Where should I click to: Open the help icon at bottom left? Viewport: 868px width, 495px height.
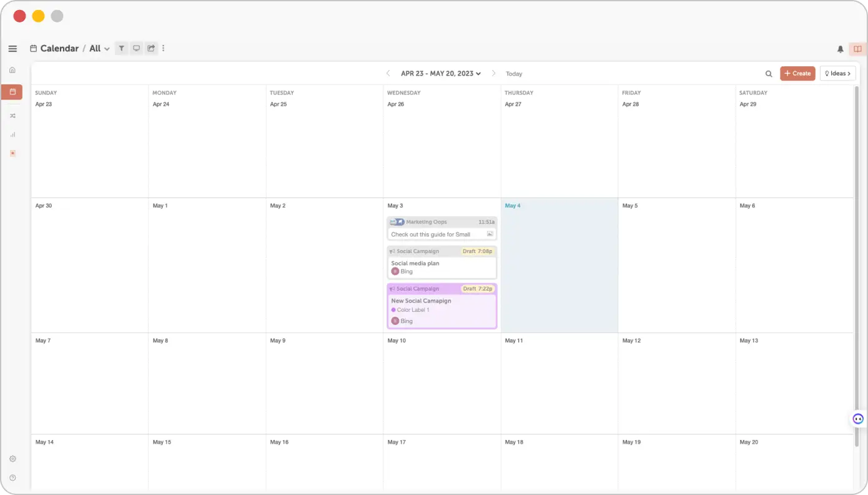point(12,477)
